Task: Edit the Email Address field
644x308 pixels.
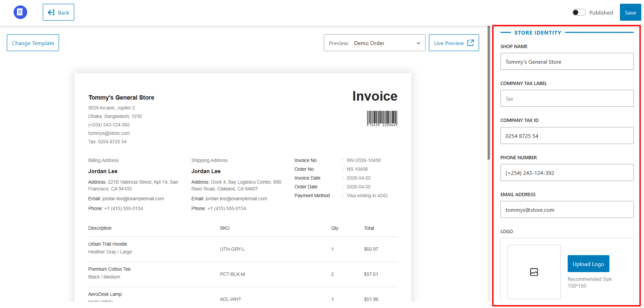Action: pos(567,210)
